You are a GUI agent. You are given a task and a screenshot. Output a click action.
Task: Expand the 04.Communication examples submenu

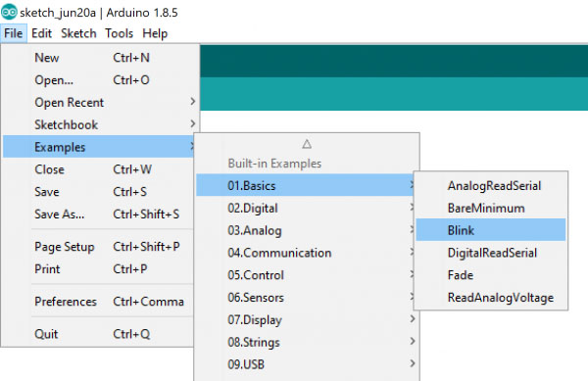306,253
